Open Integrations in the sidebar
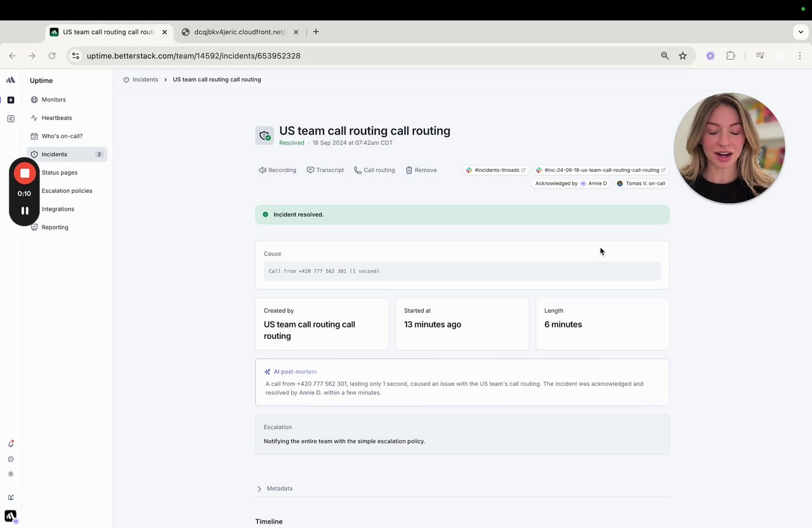The image size is (812, 528). [x=58, y=209]
